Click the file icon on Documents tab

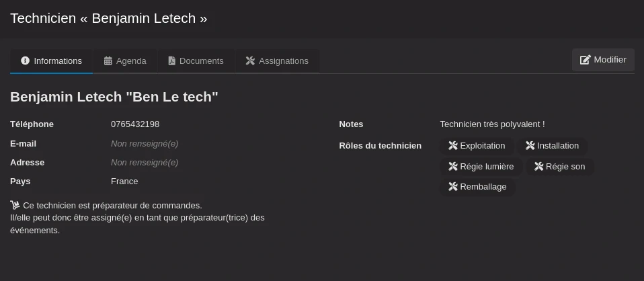coord(171,61)
